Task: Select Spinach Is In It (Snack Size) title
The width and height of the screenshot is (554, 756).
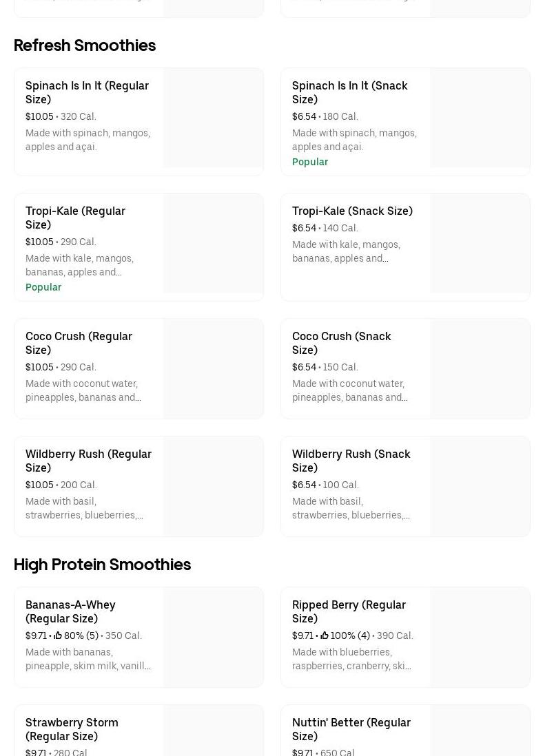Action: click(x=349, y=92)
